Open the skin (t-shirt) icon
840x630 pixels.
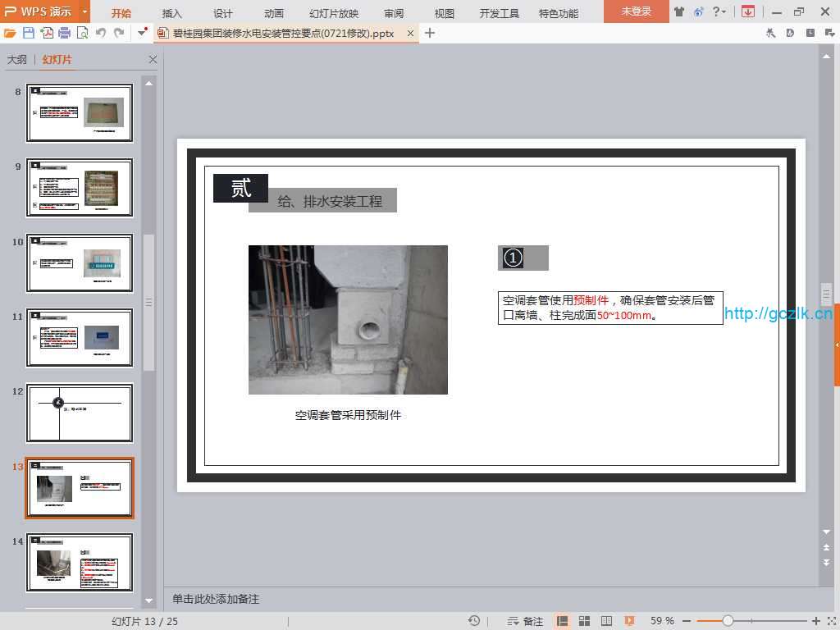point(678,12)
